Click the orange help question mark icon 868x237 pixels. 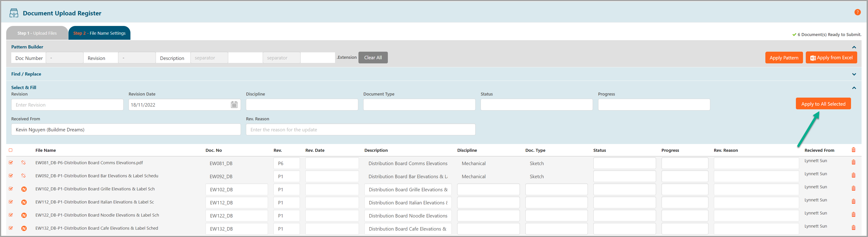tap(857, 12)
